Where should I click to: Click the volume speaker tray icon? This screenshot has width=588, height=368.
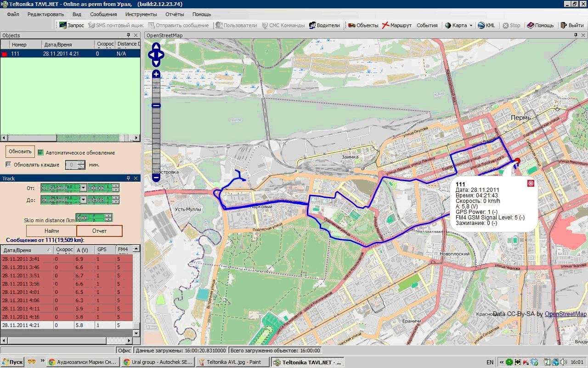(564, 362)
